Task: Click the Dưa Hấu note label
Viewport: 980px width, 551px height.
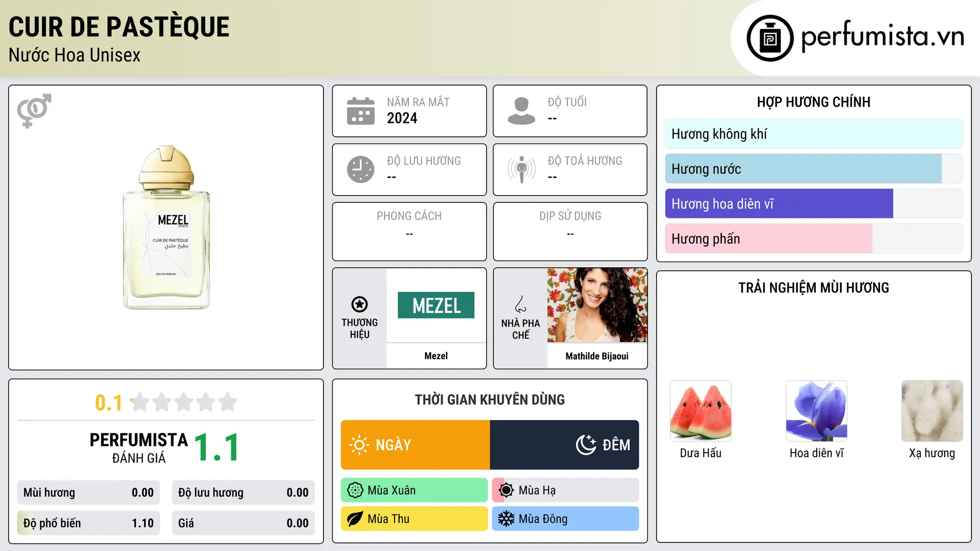Action: tap(701, 453)
